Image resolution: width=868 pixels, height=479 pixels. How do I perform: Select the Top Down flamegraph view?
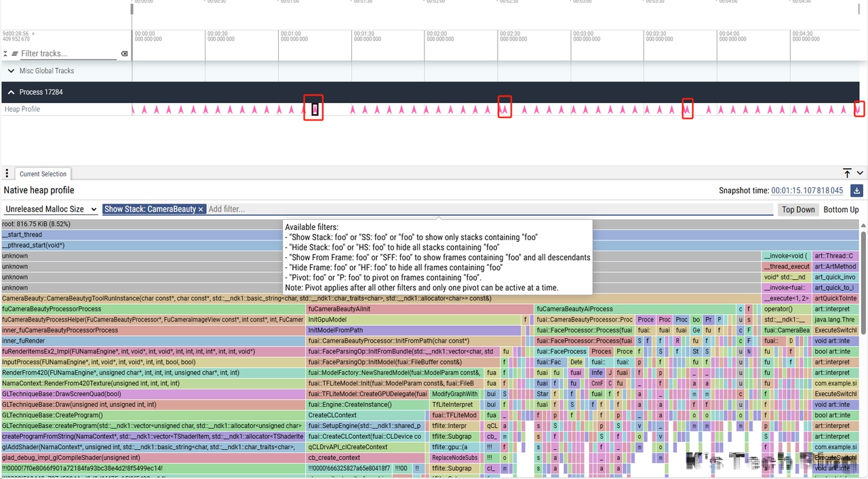pos(798,210)
